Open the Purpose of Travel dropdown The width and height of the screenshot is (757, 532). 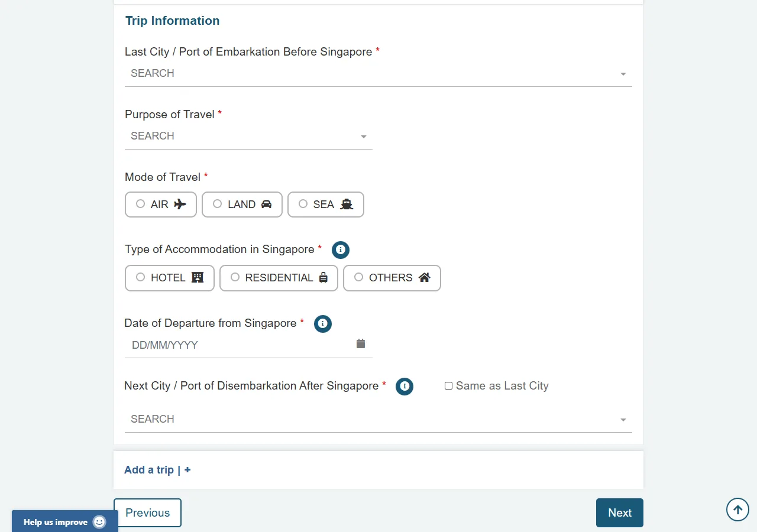pos(248,137)
